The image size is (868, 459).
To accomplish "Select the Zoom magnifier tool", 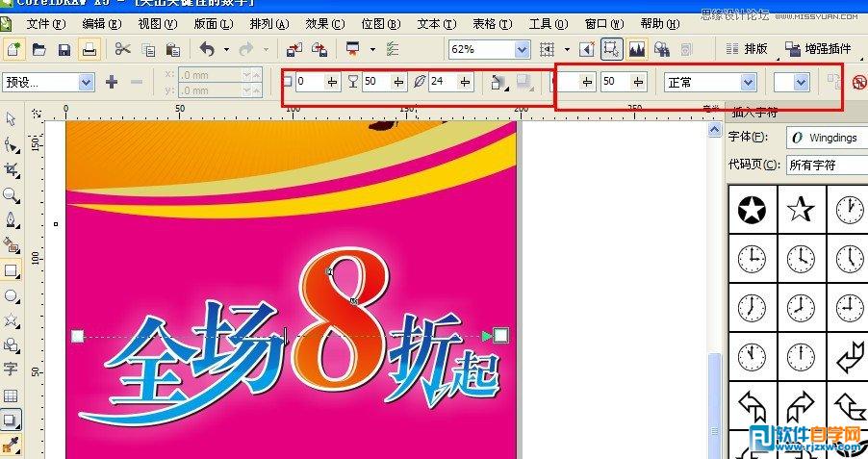I will point(11,195).
